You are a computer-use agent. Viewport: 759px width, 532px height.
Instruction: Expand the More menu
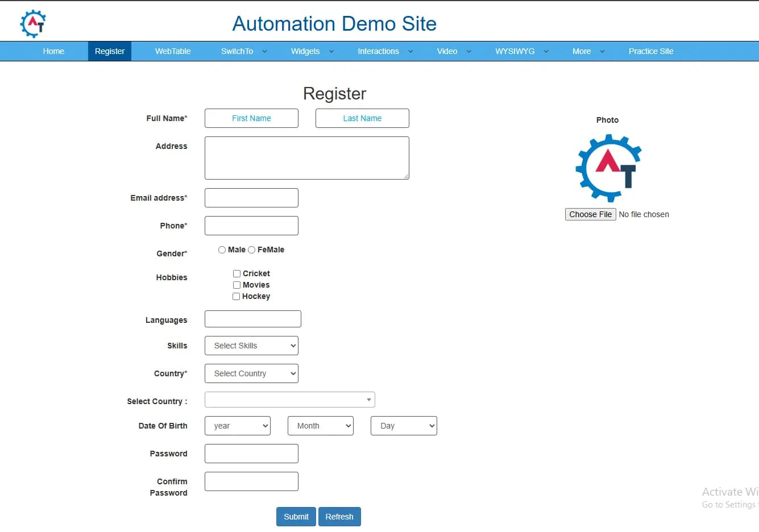tap(588, 51)
